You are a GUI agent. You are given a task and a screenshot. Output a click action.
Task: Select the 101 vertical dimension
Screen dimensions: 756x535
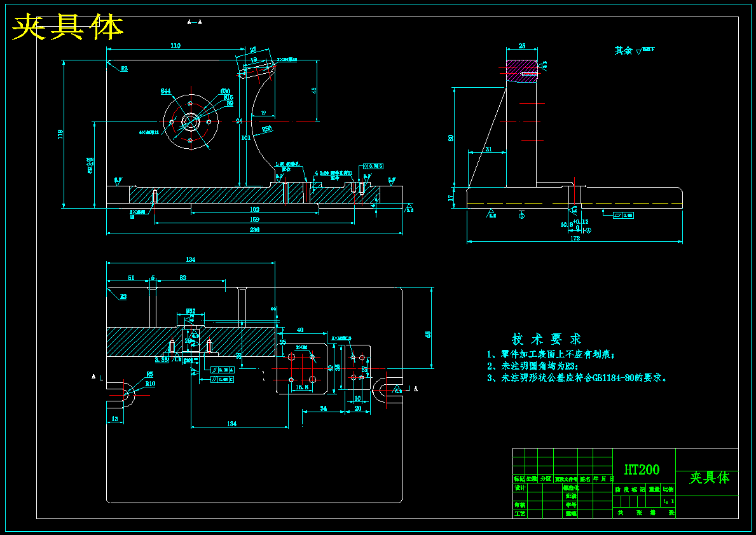pos(245,137)
